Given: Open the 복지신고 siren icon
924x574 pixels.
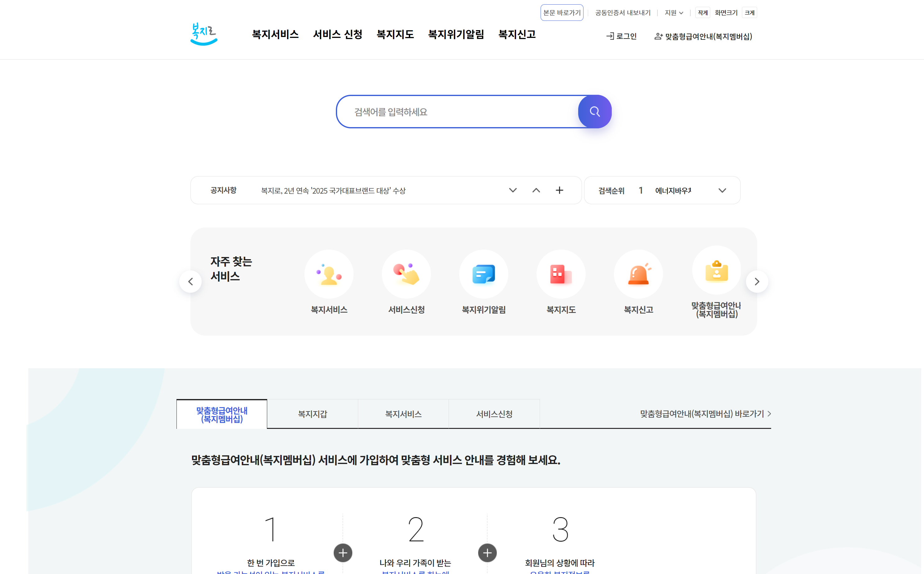Looking at the screenshot, I should (638, 274).
